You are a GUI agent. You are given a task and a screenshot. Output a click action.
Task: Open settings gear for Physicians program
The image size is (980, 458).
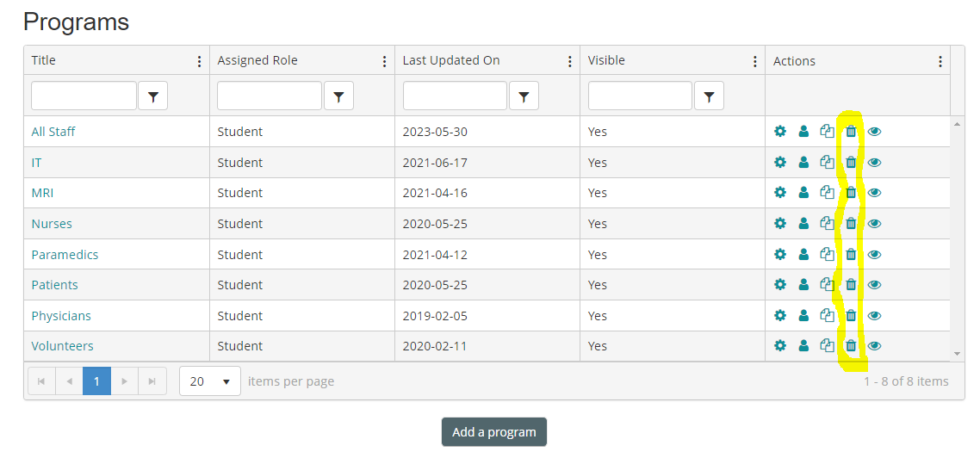(x=780, y=316)
